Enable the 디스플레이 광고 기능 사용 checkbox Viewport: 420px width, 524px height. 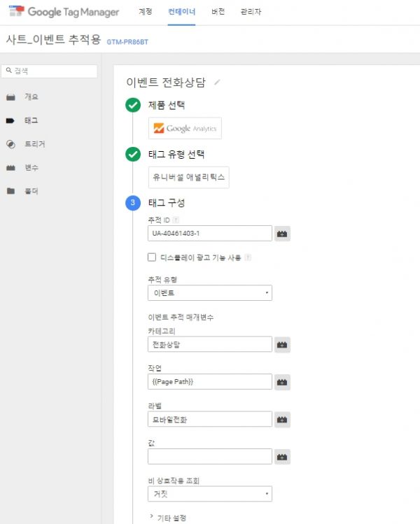click(x=152, y=257)
